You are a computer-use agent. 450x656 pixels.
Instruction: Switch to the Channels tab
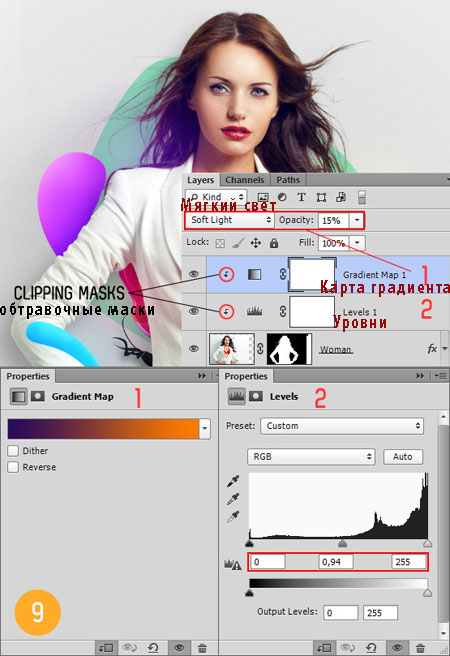245,180
